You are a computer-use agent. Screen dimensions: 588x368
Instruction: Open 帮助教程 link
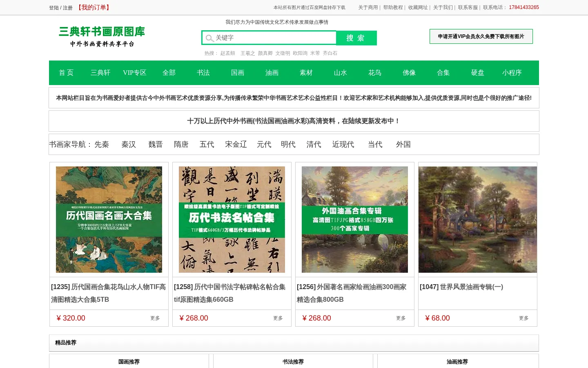[393, 7]
